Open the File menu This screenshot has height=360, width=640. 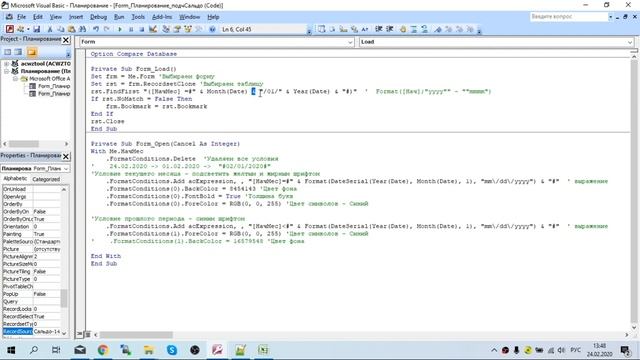21,17
